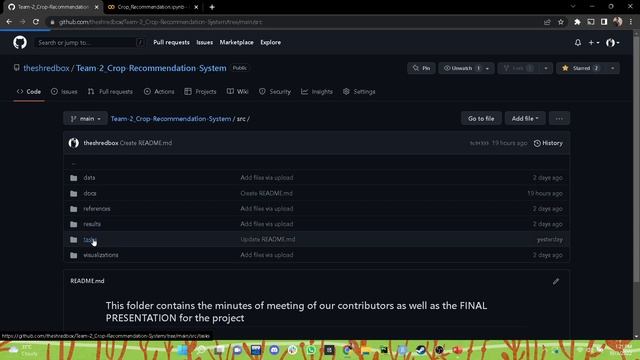Image resolution: width=640 pixels, height=360 pixels.
Task: Go to parent directory via the '..' row
Action: point(74,163)
